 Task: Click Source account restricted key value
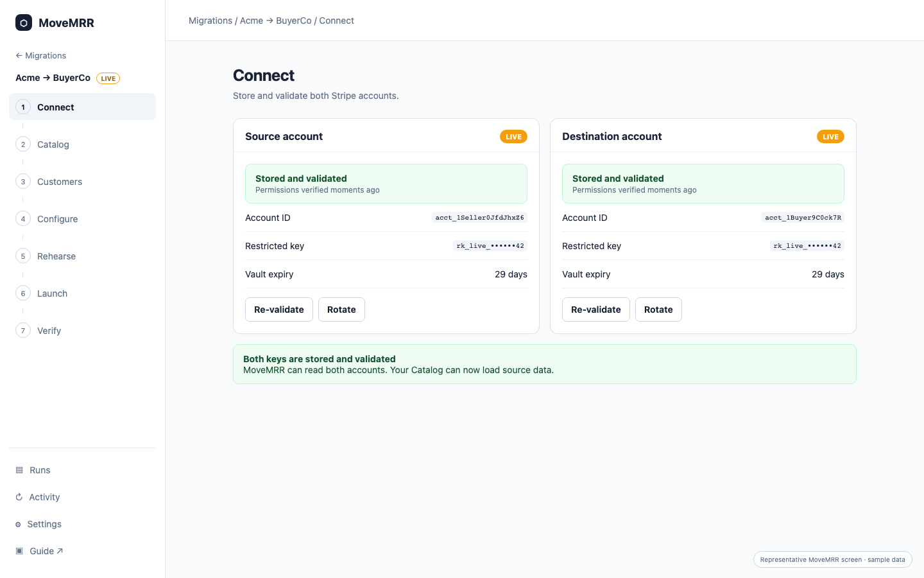(490, 246)
